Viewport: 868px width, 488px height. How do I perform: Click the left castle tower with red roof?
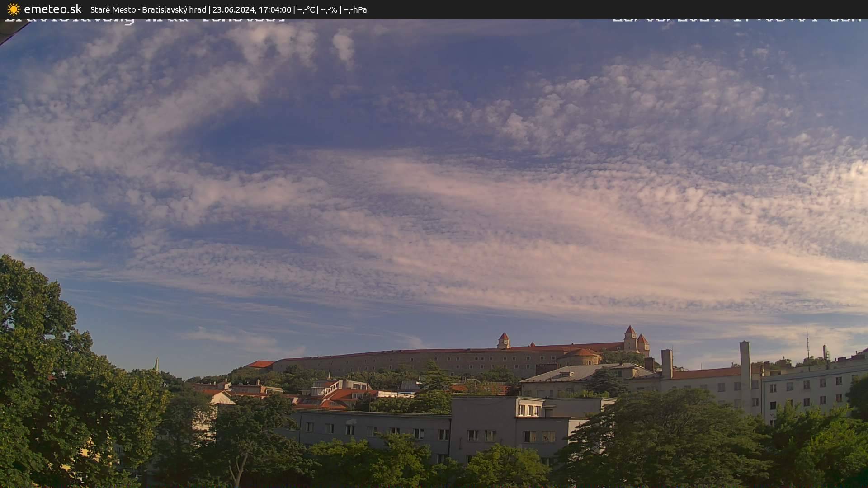503,341
